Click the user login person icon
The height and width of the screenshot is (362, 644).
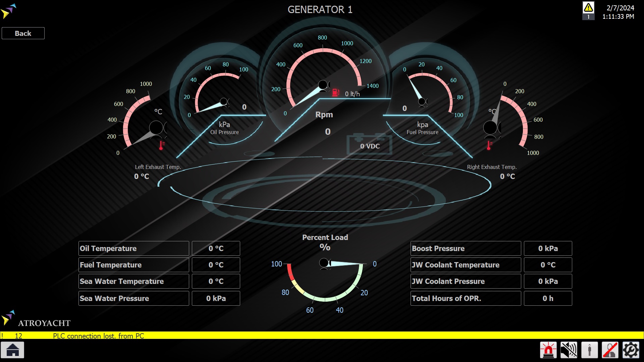click(590, 350)
